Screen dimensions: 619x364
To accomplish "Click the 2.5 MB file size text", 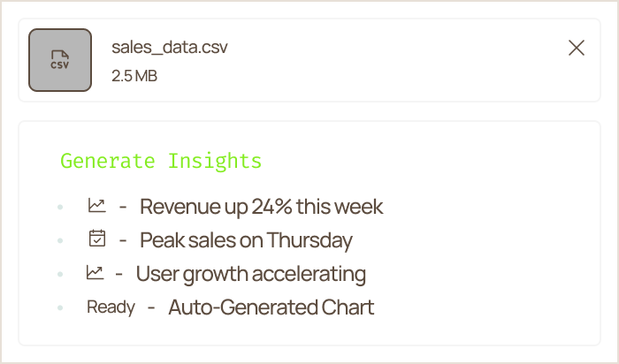I will tap(134, 76).
